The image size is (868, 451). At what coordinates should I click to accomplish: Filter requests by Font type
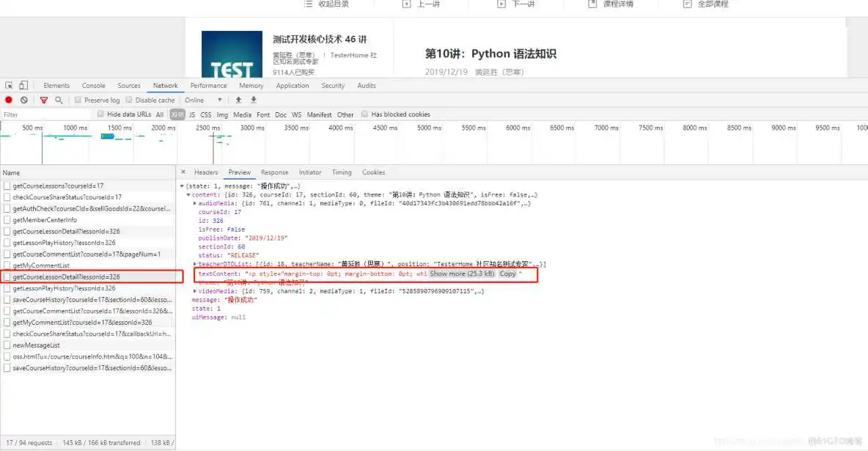coord(263,114)
